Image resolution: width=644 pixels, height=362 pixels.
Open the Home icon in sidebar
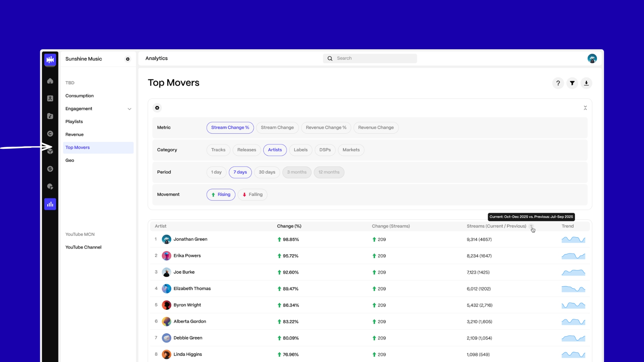point(50,81)
